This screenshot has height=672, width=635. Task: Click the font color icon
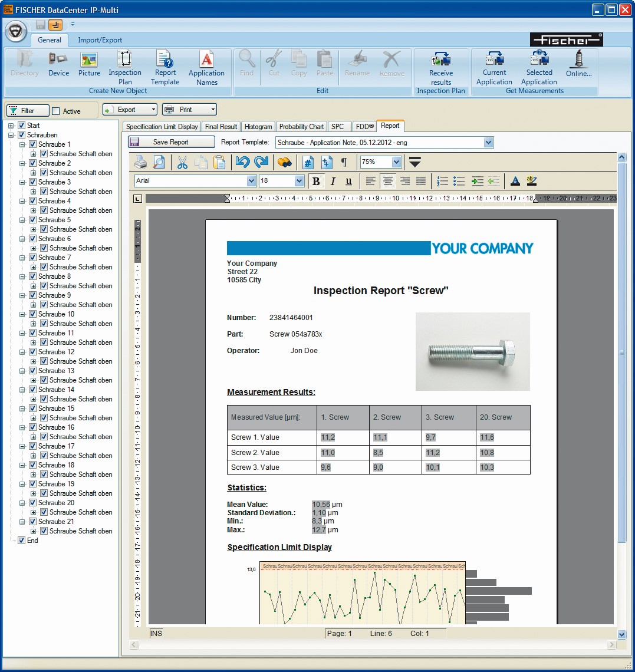[515, 181]
